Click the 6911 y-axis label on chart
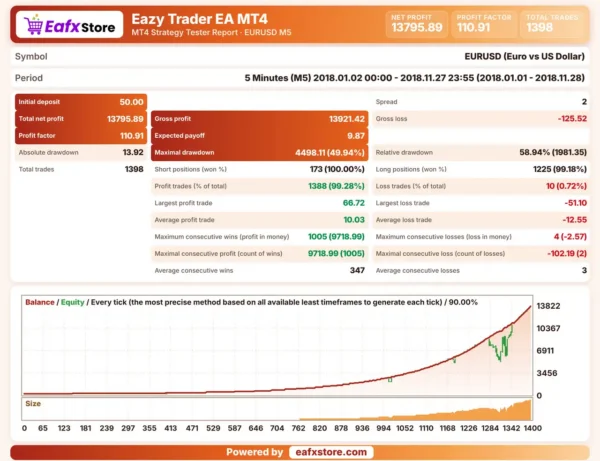Viewport: 600px width, 461px height. point(545,350)
